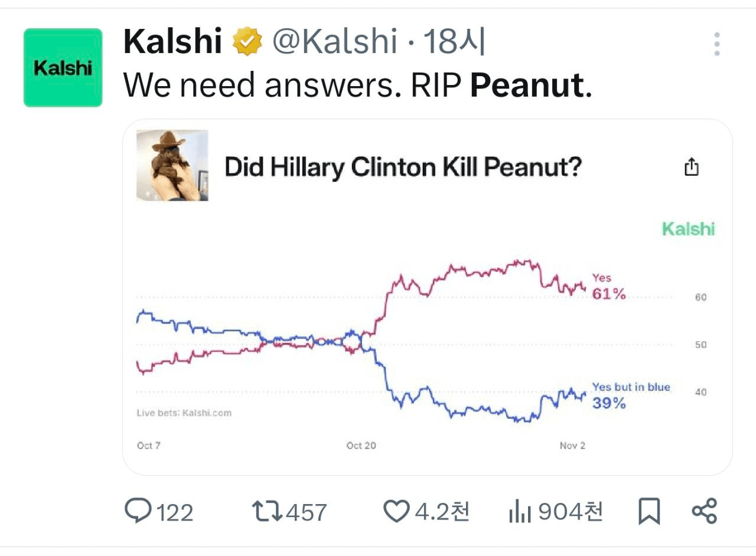Image resolution: width=756 pixels, height=556 pixels.
Task: Click the Kalshi display name
Action: 172,42
